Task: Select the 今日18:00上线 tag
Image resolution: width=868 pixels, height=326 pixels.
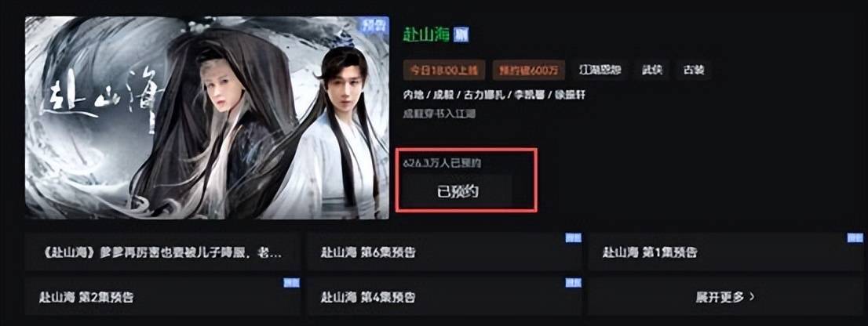Action: click(444, 71)
